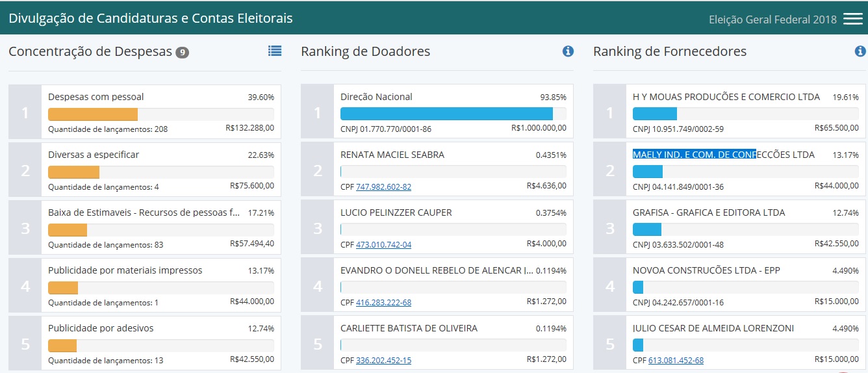
Task: Click the Divulgação de Candidaturas e Contas Eleitorais title
Action: pos(151,18)
